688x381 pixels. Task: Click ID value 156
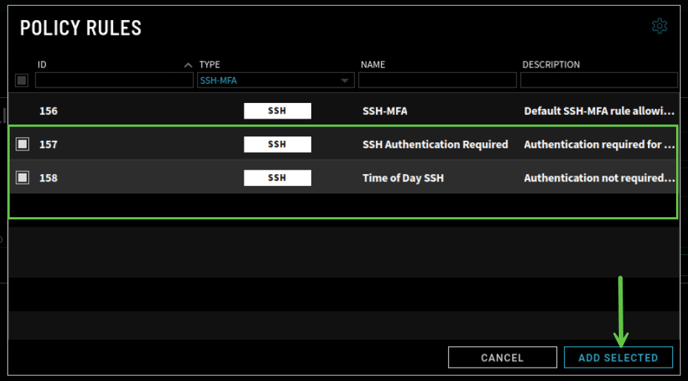(x=48, y=111)
